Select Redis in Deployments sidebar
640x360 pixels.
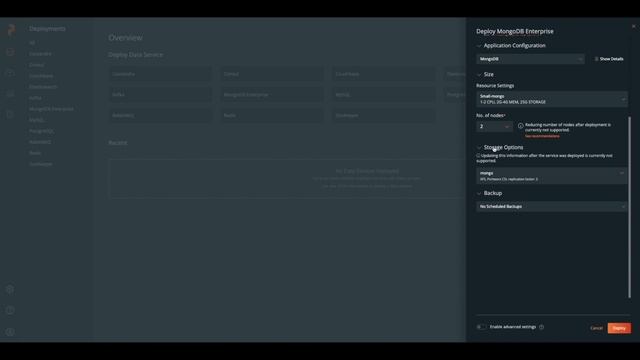tap(35, 153)
